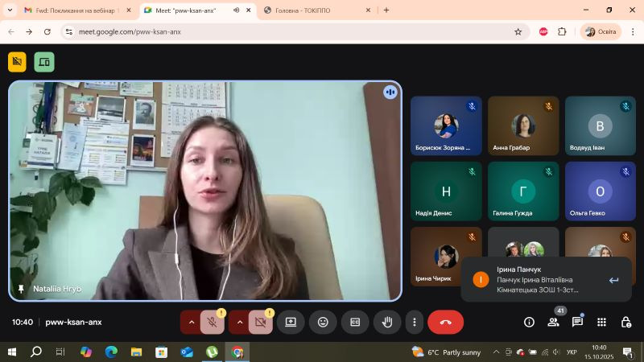Open the Windows Start menu

tap(12, 352)
